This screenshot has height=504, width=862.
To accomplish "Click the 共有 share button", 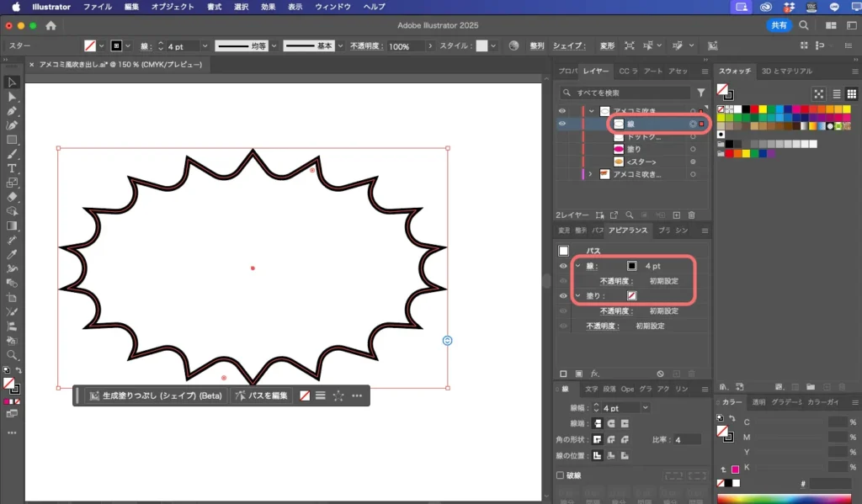I will (780, 25).
